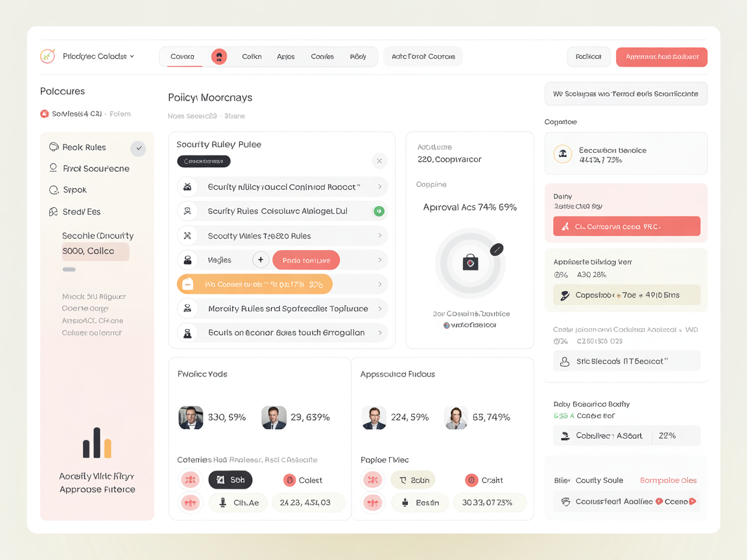
Task: Select the Reok Rules bell icon
Action: click(54, 147)
